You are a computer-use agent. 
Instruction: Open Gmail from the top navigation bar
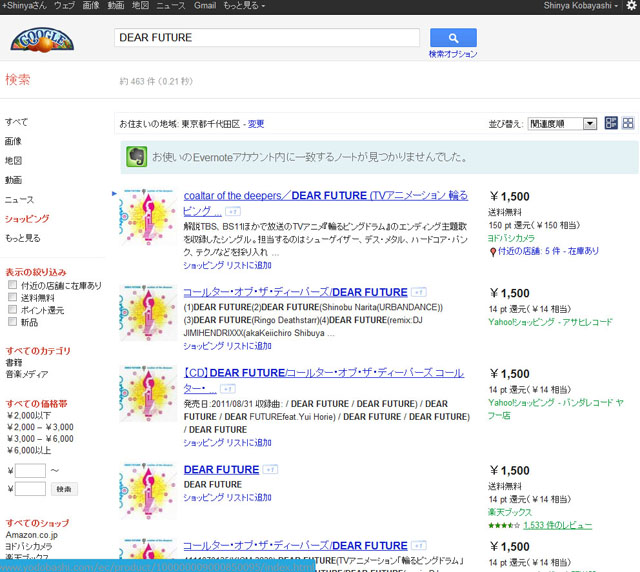(205, 6)
